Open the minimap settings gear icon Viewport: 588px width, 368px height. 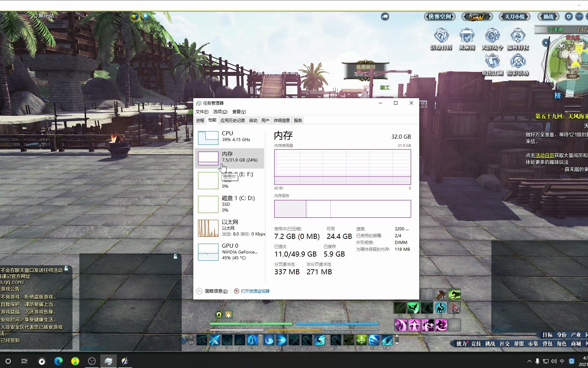click(546, 43)
